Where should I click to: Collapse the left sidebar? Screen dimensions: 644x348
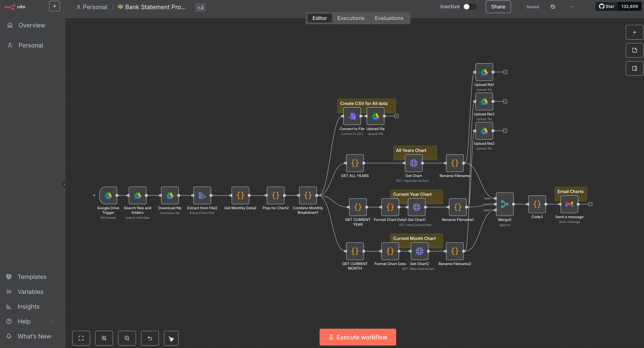click(65, 184)
